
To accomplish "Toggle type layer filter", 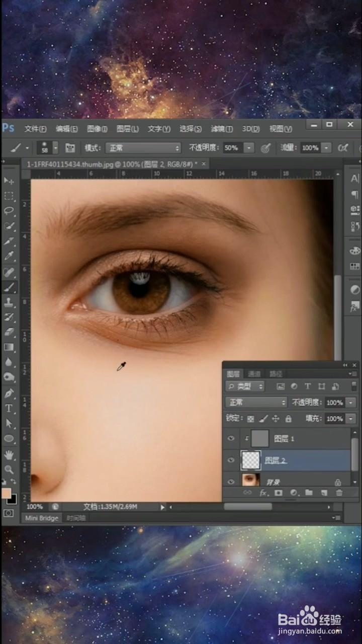I will tap(308, 386).
